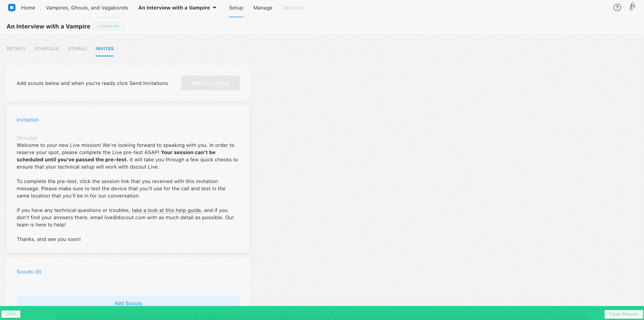644x320 pixels.
Task: Select the Setup menu item
Action: [236, 8]
